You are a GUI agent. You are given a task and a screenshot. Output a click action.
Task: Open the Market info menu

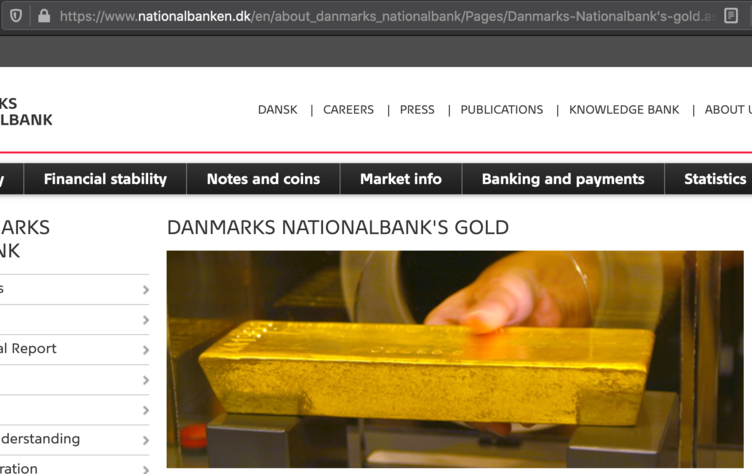tap(400, 179)
